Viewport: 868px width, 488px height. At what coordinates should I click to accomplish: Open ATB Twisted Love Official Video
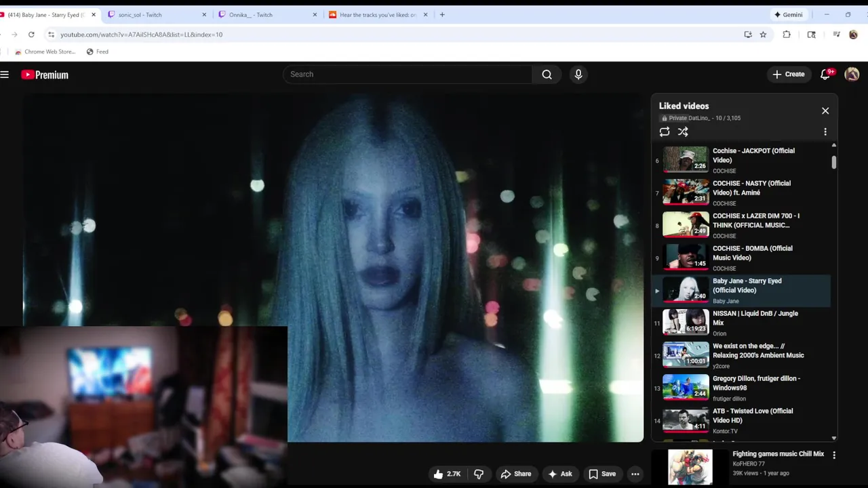click(x=741, y=420)
